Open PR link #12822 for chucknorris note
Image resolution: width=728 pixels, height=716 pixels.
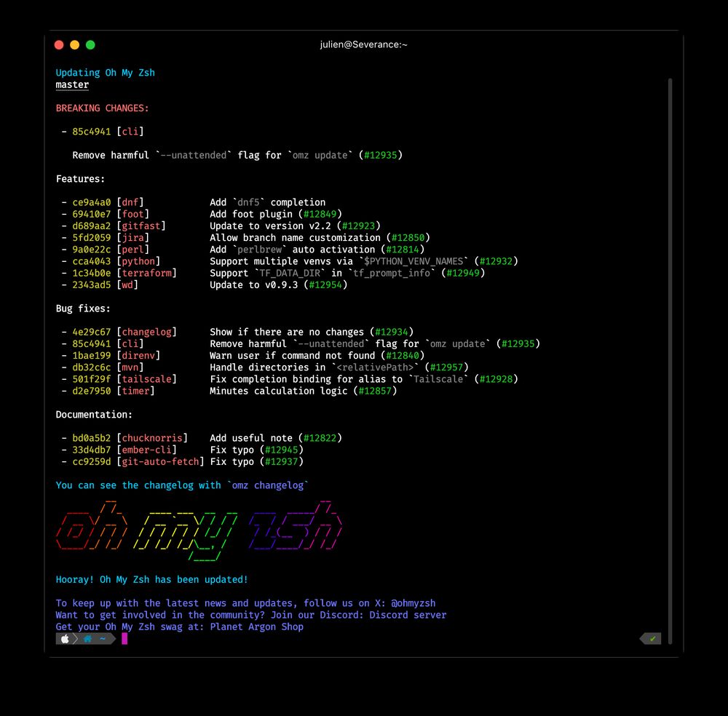(320, 438)
